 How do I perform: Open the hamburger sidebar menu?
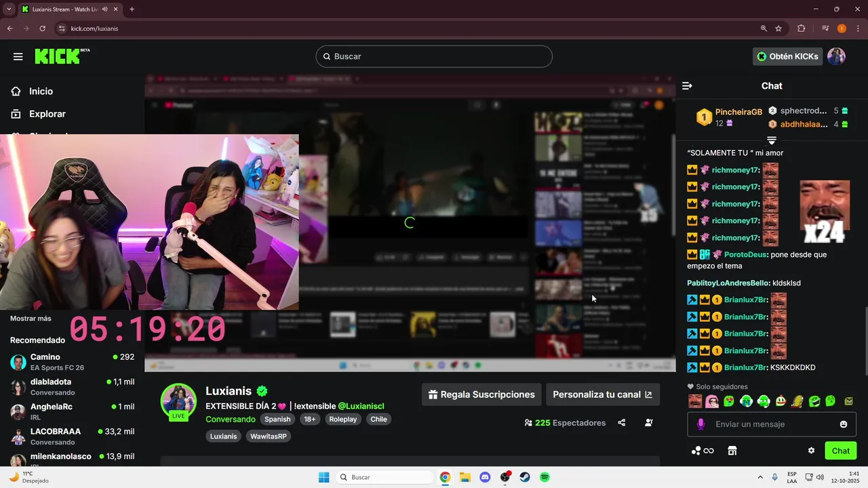(18, 57)
